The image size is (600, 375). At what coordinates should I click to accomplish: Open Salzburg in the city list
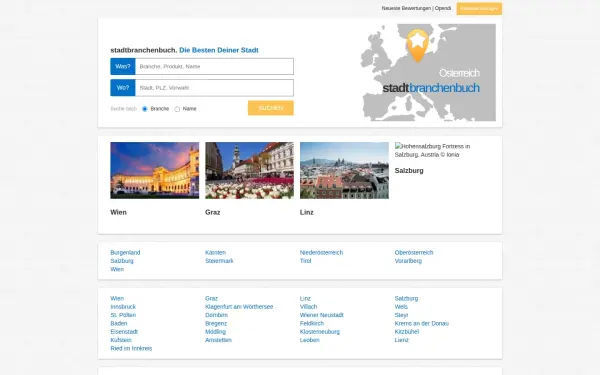coord(406,298)
